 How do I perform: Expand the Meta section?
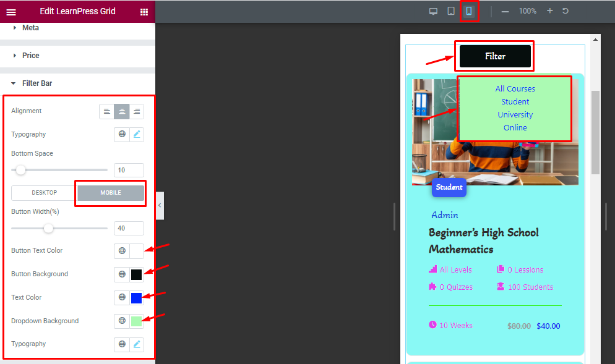point(77,28)
